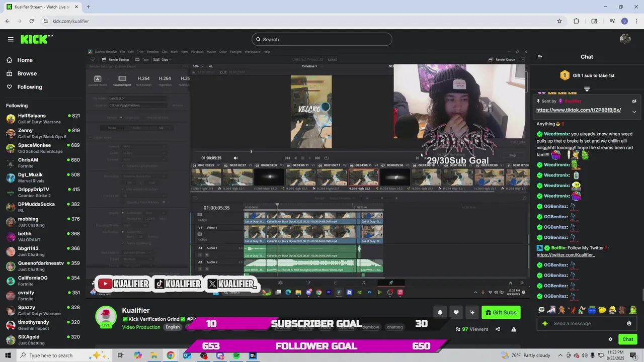Open Following in sidebar
This screenshot has height=362, width=644.
[x=30, y=87]
